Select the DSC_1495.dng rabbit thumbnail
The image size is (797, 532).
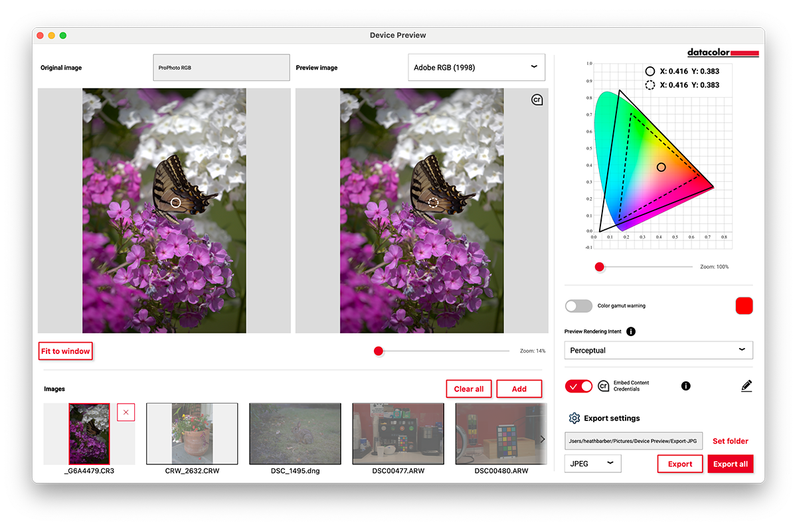coord(295,434)
